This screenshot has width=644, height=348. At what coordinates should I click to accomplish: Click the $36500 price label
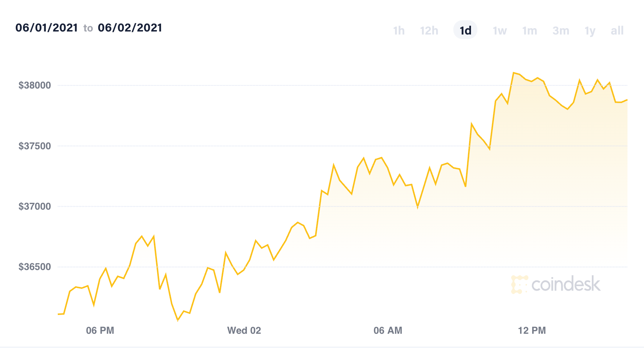[35, 267]
